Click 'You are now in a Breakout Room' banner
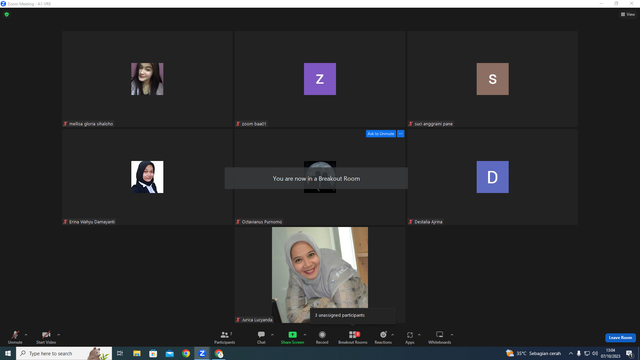Image resolution: width=640 pixels, height=360 pixels. [x=316, y=178]
